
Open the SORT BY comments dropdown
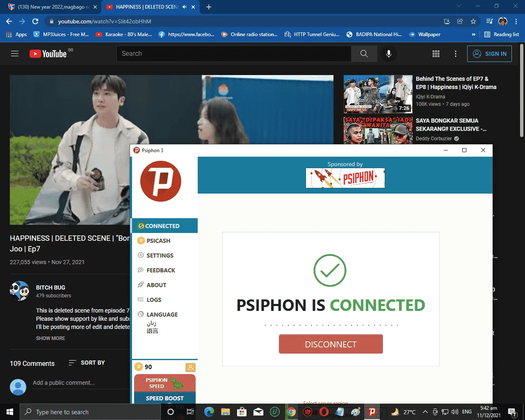[x=87, y=363]
